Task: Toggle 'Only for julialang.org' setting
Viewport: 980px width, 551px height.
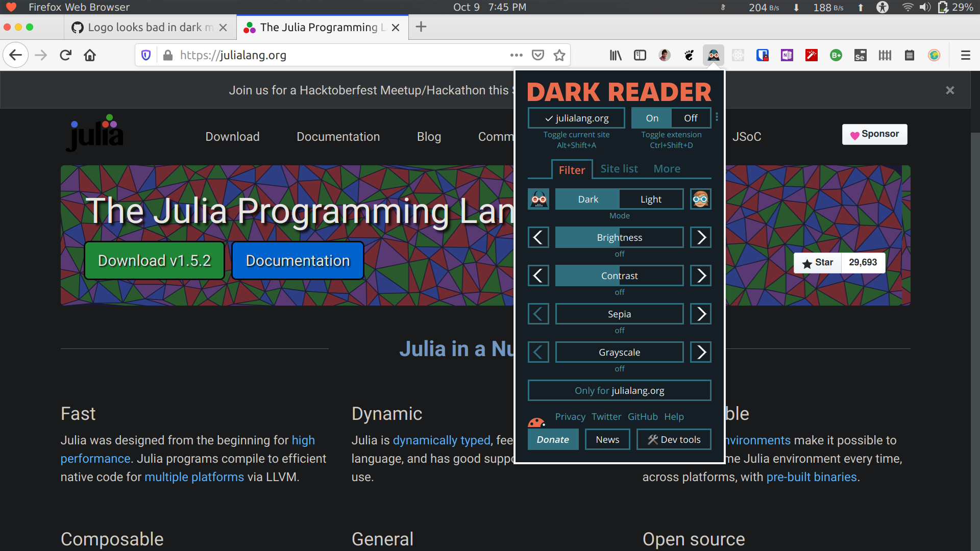Action: (x=620, y=390)
